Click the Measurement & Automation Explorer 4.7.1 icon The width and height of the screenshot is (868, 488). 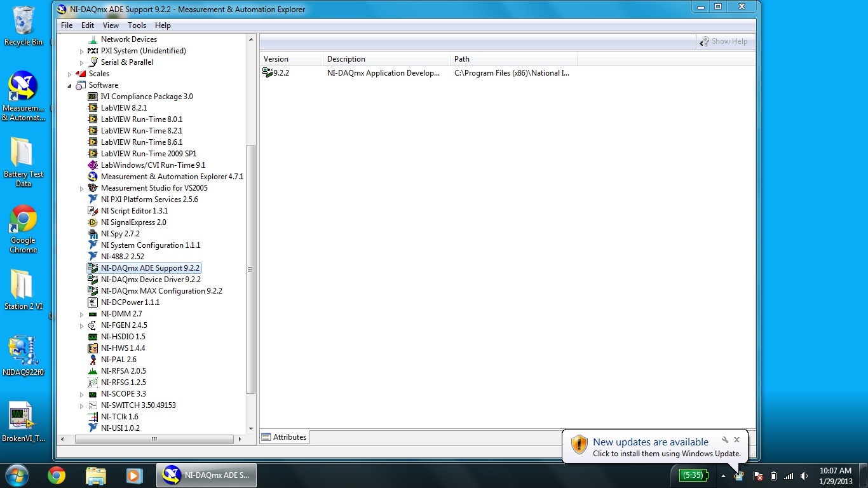point(93,177)
